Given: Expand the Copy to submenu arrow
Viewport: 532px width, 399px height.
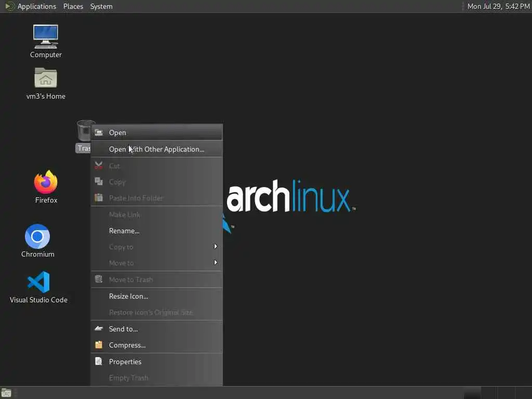Looking at the screenshot, I should pos(216,247).
